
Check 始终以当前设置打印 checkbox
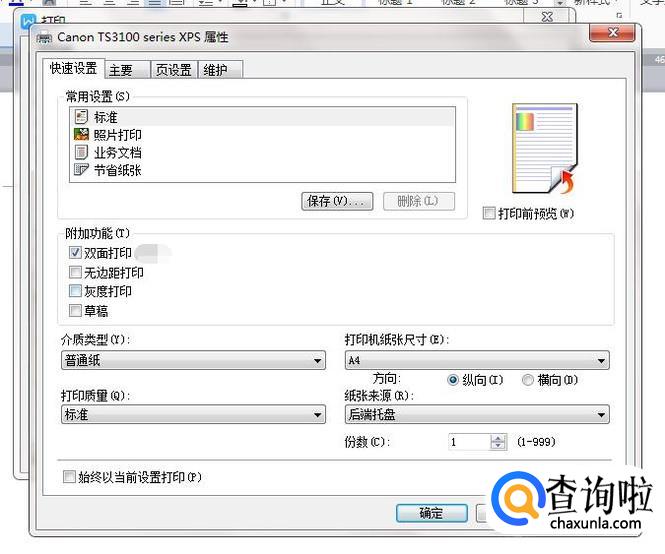[x=69, y=477]
